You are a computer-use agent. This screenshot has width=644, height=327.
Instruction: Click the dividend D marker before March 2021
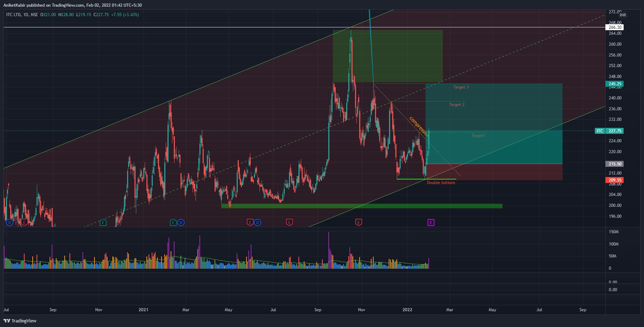point(181,222)
